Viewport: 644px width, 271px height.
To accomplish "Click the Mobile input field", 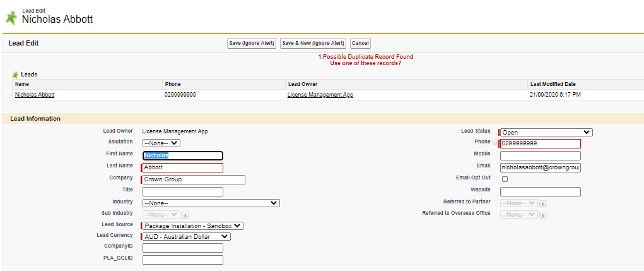I will 541,155.
